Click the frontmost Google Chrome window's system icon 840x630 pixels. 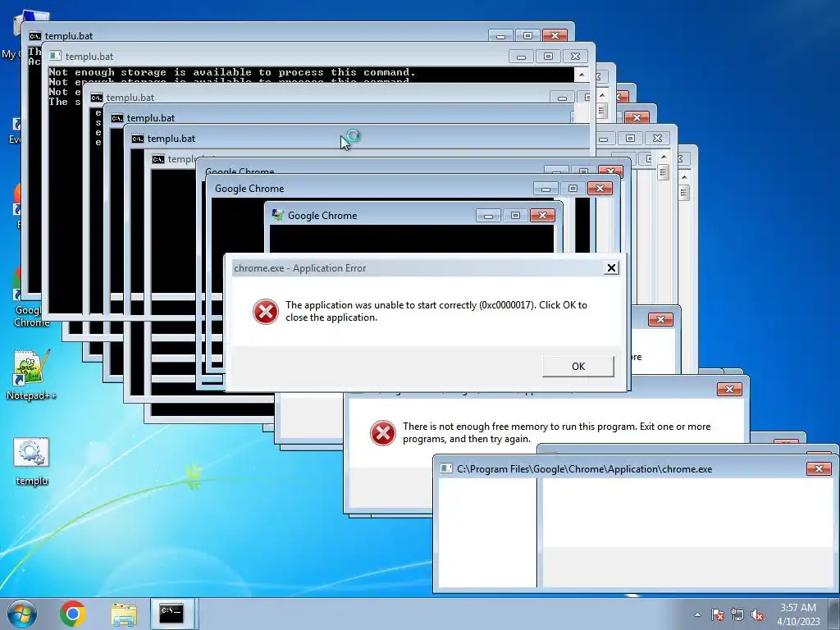(x=277, y=216)
